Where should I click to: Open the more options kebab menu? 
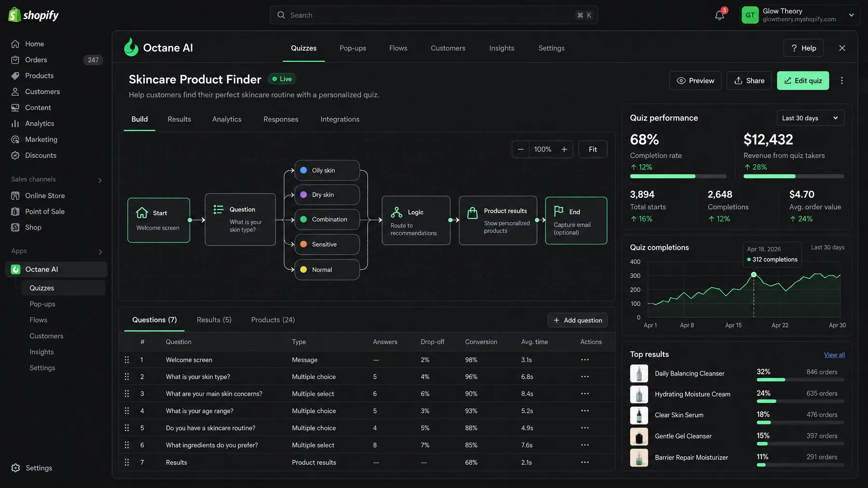coord(842,81)
